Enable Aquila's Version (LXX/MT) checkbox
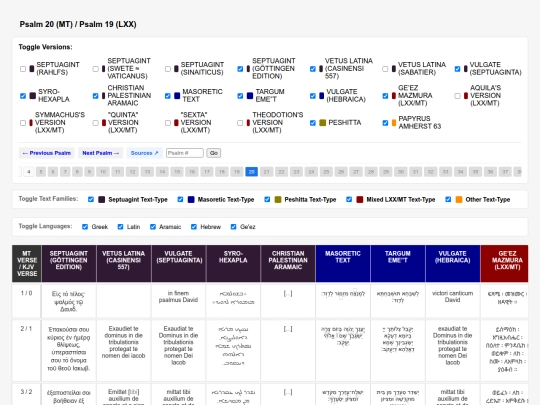The width and height of the screenshot is (540, 405). (457, 96)
